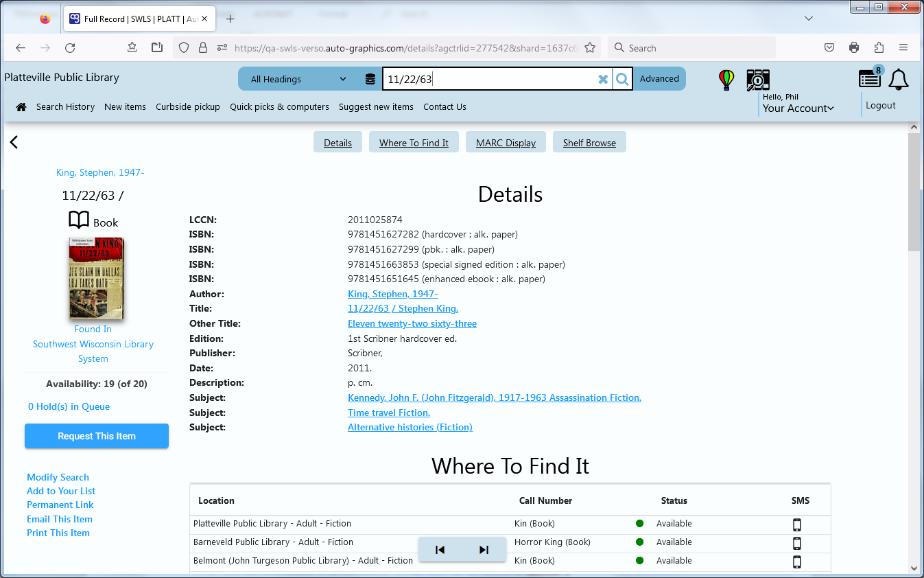Click Time travel Fiction subject link
Viewport: 924px width, 578px height.
389,413
